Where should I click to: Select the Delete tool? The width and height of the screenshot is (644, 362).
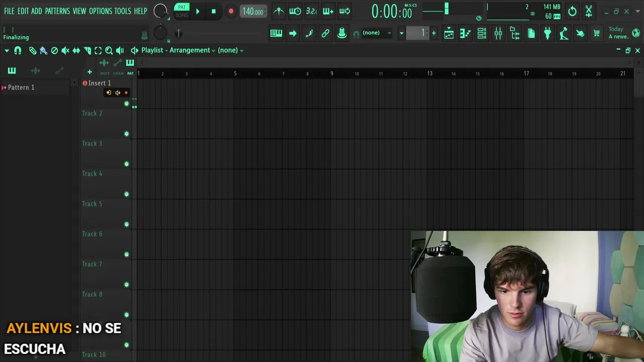click(54, 50)
